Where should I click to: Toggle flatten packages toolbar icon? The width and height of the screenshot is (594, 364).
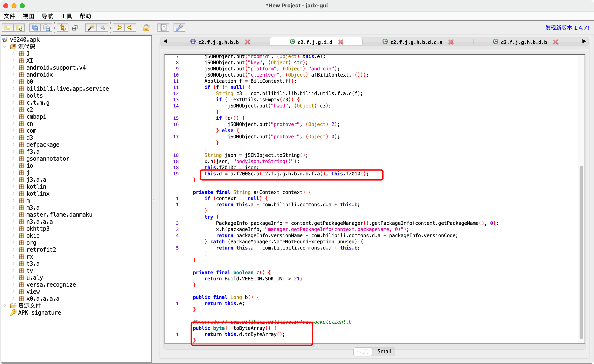tap(75, 28)
